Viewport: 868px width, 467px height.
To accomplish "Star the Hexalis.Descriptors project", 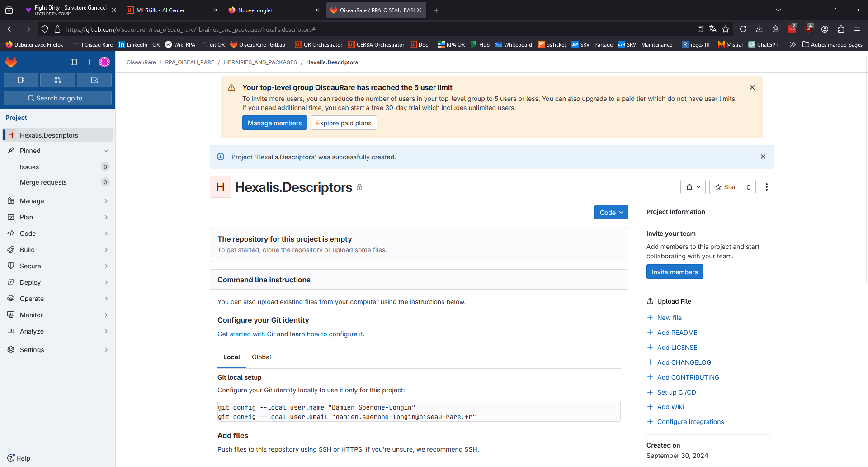I will pyautogui.click(x=725, y=187).
